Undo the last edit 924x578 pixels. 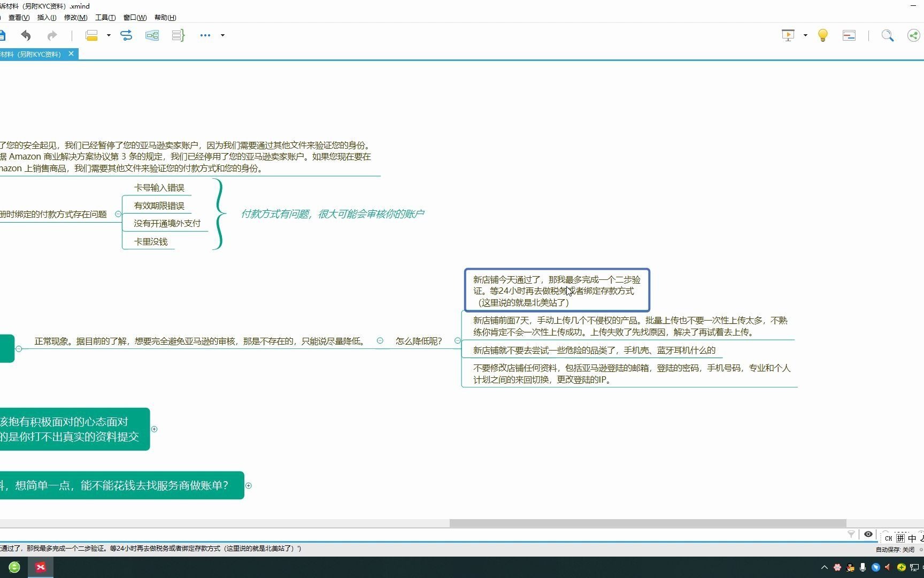(x=26, y=35)
